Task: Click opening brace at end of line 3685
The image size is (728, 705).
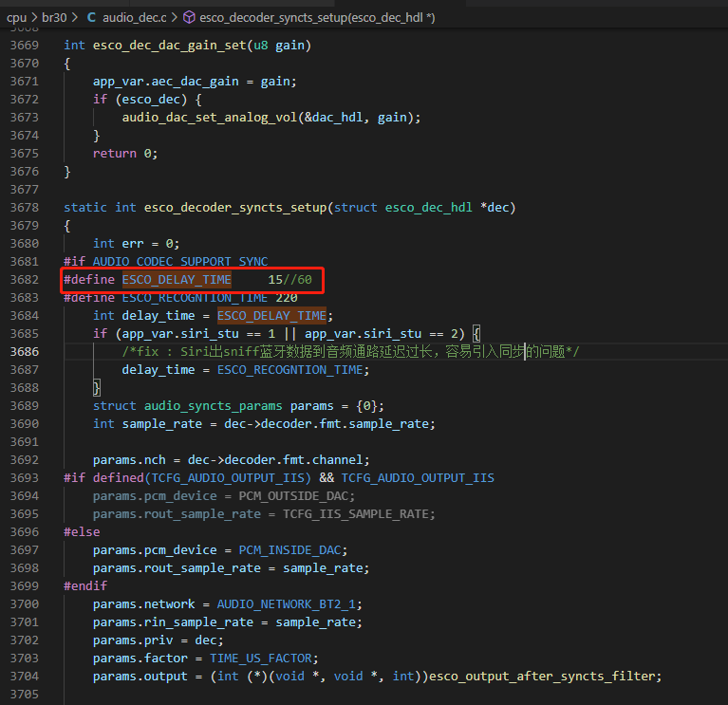Action: tap(476, 334)
